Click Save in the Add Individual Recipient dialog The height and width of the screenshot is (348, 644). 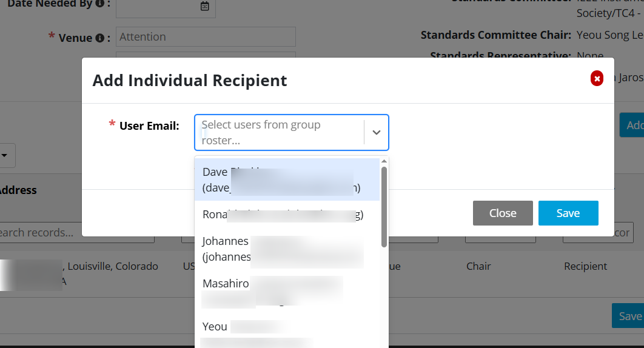tap(568, 213)
